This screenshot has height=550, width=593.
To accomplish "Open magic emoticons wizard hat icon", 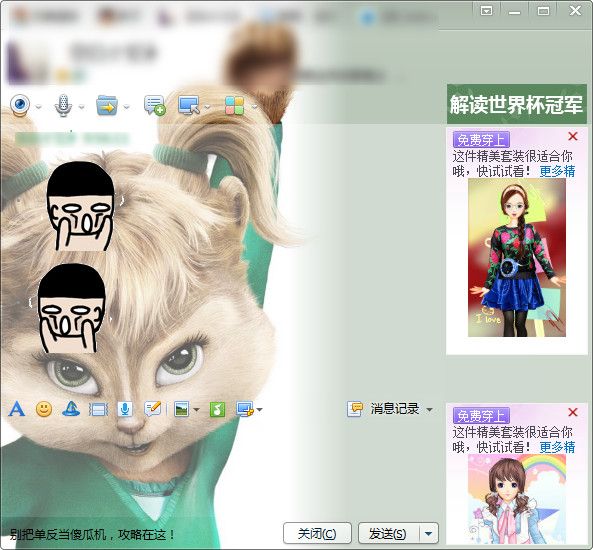I will [71, 409].
